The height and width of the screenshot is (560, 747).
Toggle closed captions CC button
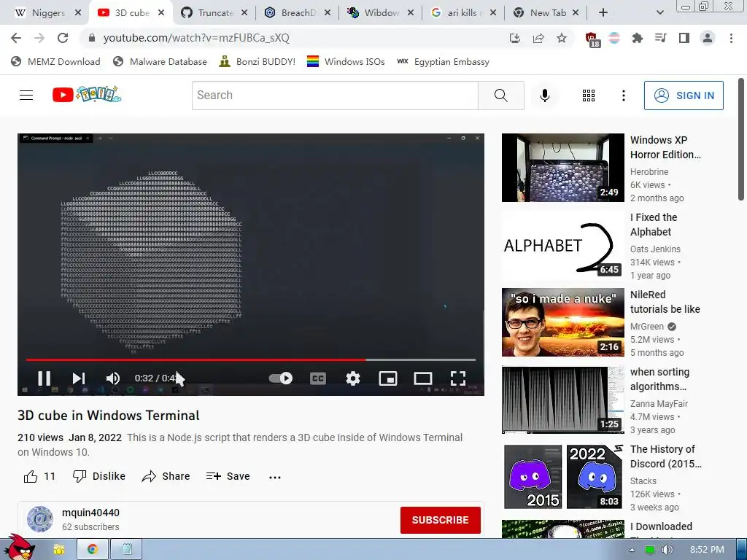coord(318,378)
